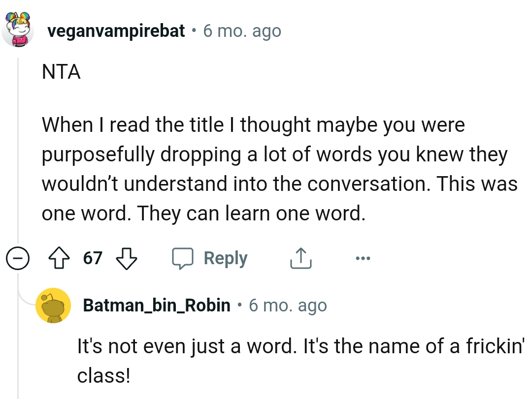Click Batman_bin_Robin's yellow Snoo avatar
Screen dimensions: 532x399
[x=54, y=305]
